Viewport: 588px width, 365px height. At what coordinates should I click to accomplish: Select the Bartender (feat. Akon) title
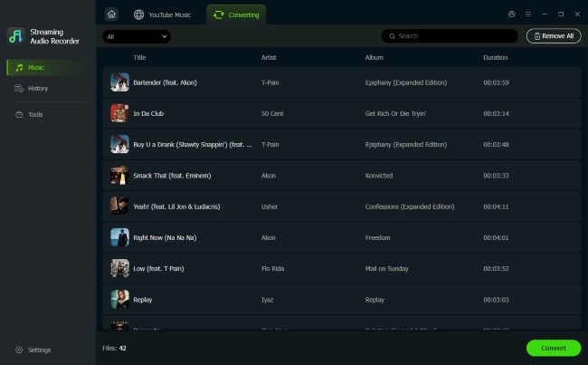coord(165,82)
